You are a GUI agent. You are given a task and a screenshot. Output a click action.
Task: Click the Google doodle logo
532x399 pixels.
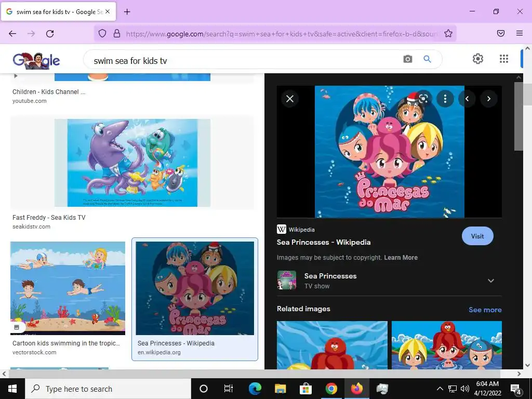click(36, 60)
